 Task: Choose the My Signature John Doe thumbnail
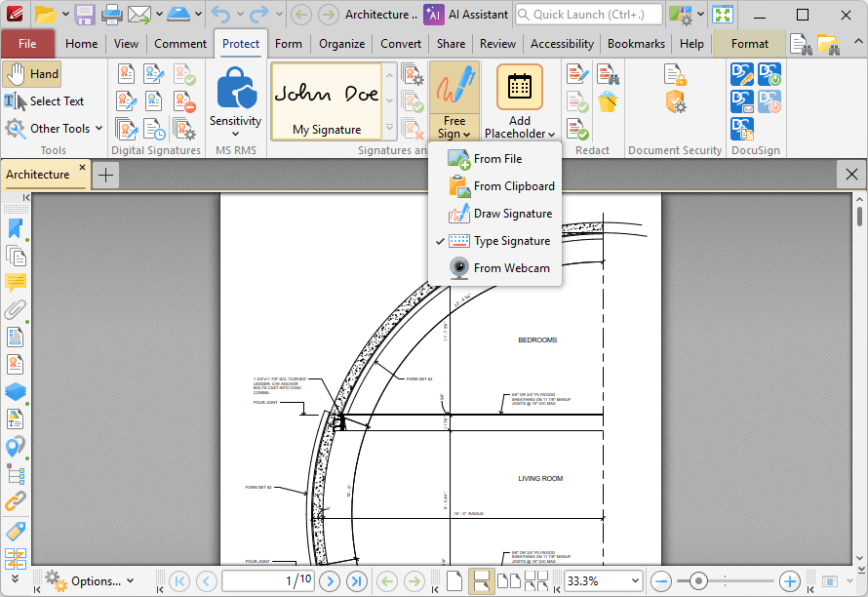point(327,100)
